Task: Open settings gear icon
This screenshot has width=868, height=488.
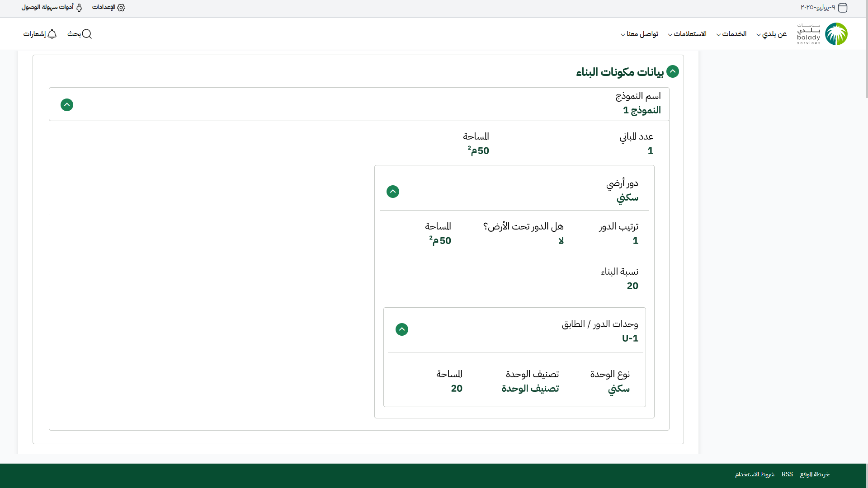Action: coord(121,8)
